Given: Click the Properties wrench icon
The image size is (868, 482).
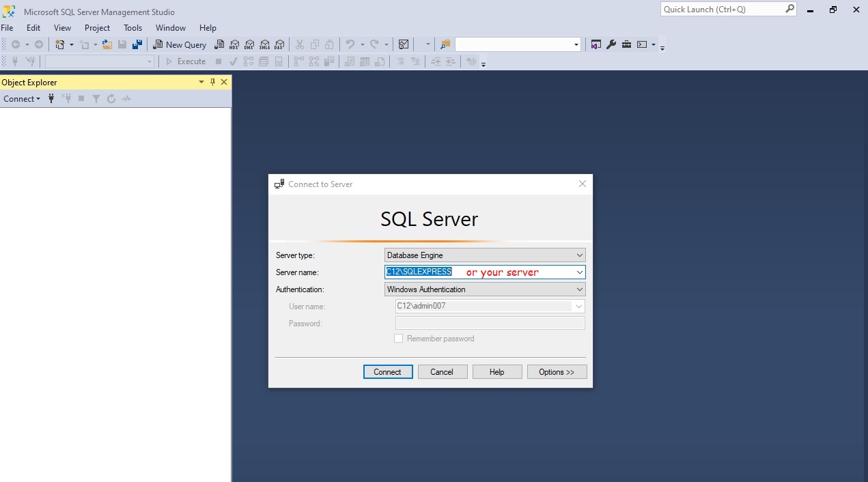Looking at the screenshot, I should tap(611, 44).
